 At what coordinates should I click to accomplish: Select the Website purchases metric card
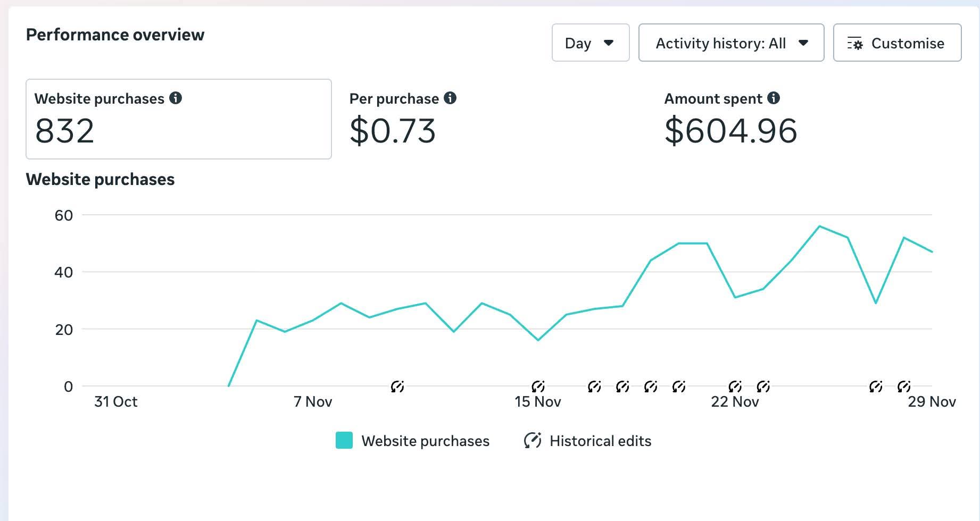click(178, 119)
